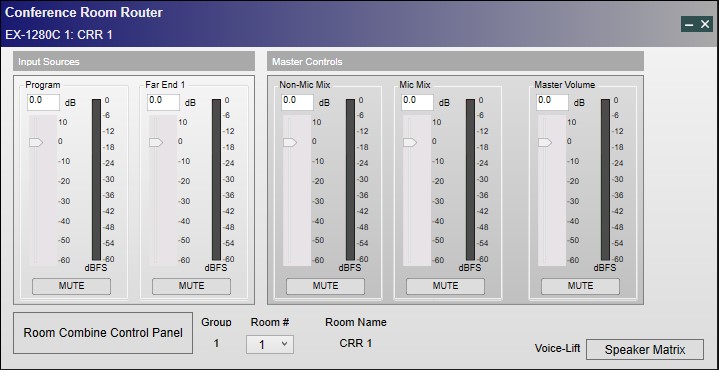Click the Master Volume channel label

564,85
